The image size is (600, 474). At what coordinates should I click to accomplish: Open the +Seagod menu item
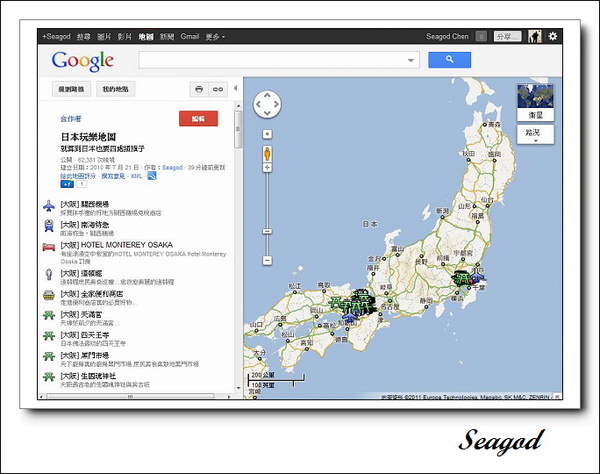click(56, 36)
